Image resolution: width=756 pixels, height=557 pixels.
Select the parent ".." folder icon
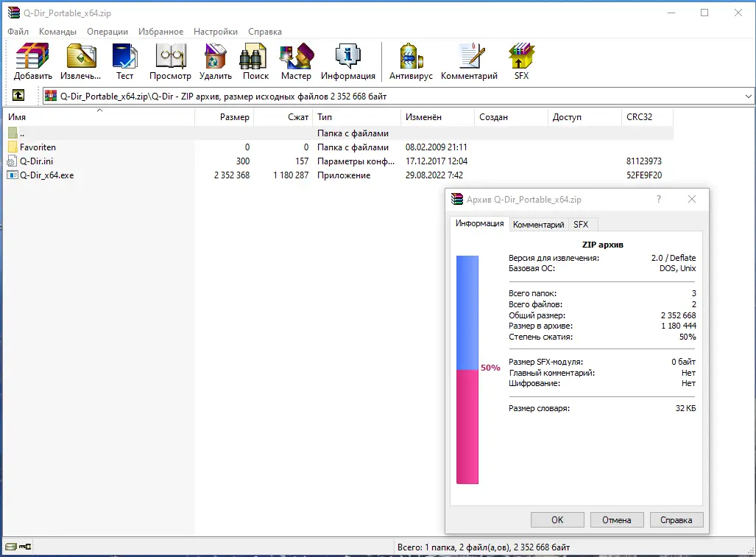coord(13,133)
